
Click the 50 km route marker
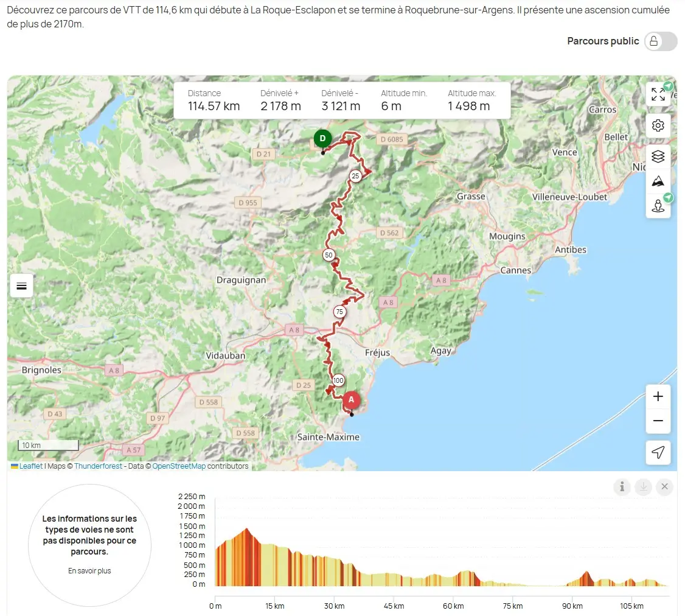tap(329, 255)
